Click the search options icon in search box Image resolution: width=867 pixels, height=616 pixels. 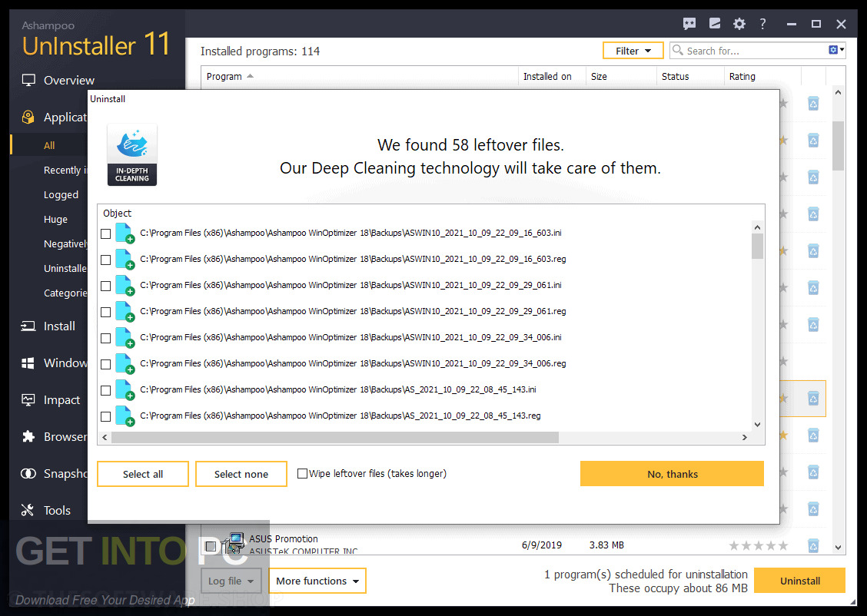pyautogui.click(x=833, y=50)
